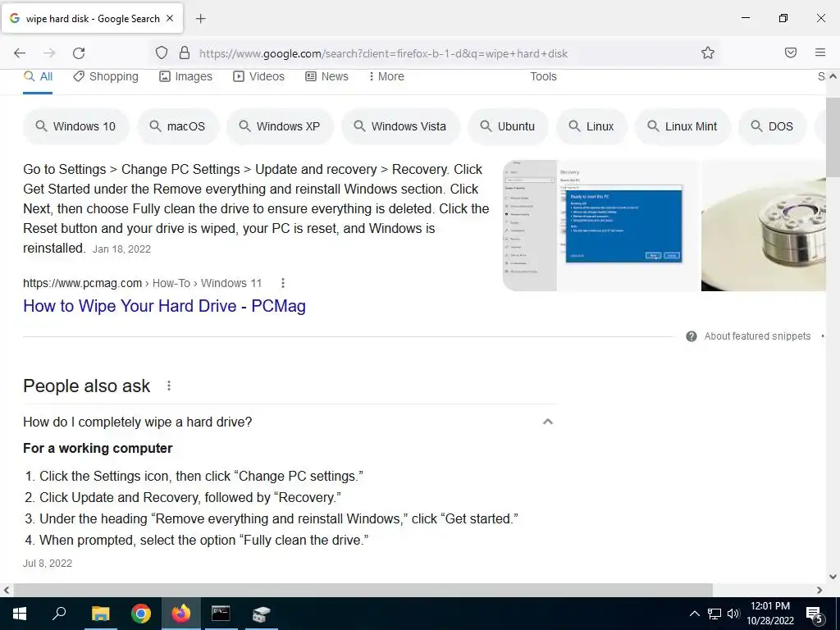Image resolution: width=840 pixels, height=630 pixels.
Task: Open File Explorer from taskbar
Action: pos(100,614)
